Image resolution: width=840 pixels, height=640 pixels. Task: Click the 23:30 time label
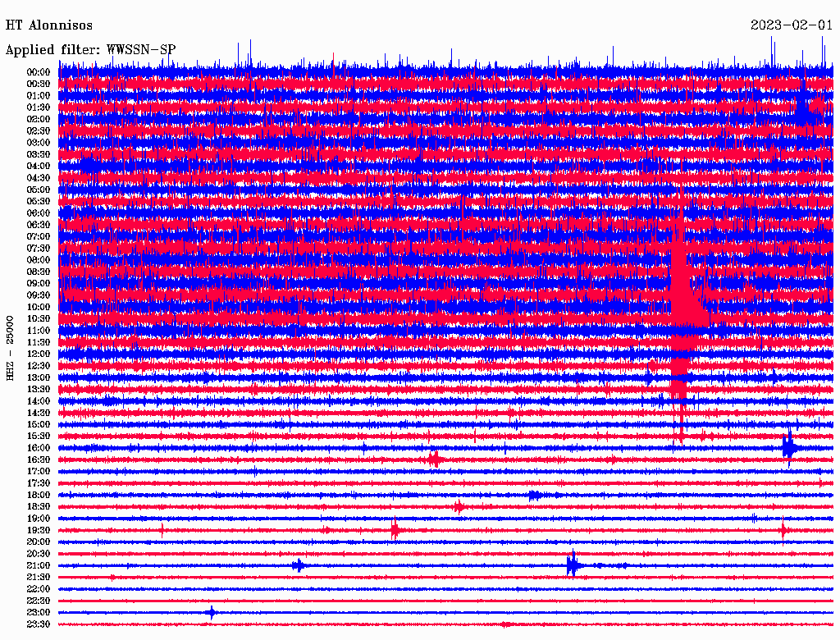(38, 624)
